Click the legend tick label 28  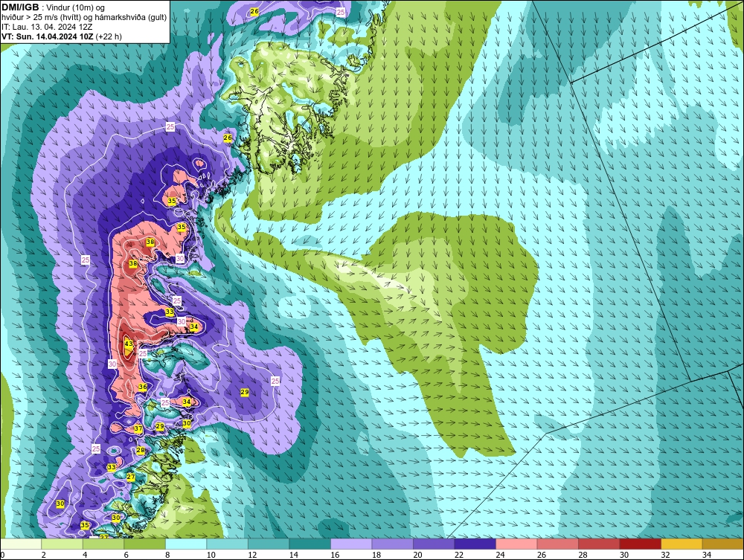[583, 555]
